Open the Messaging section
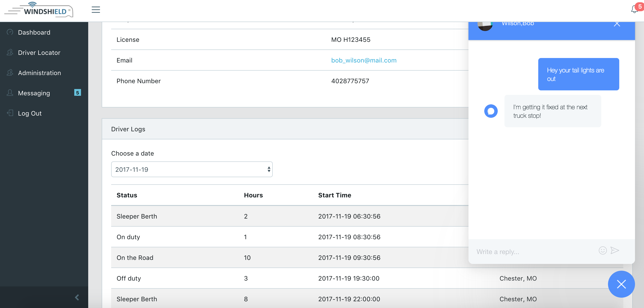644x308 pixels. click(x=34, y=93)
